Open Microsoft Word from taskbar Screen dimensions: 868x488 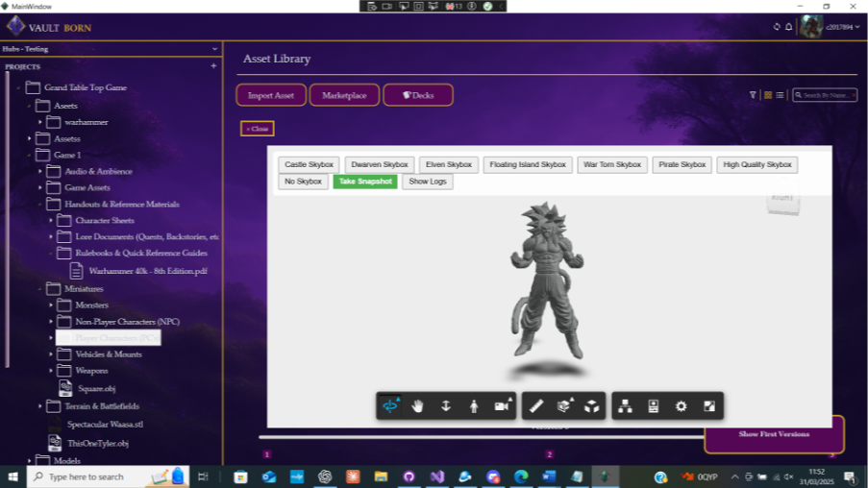[549, 476]
